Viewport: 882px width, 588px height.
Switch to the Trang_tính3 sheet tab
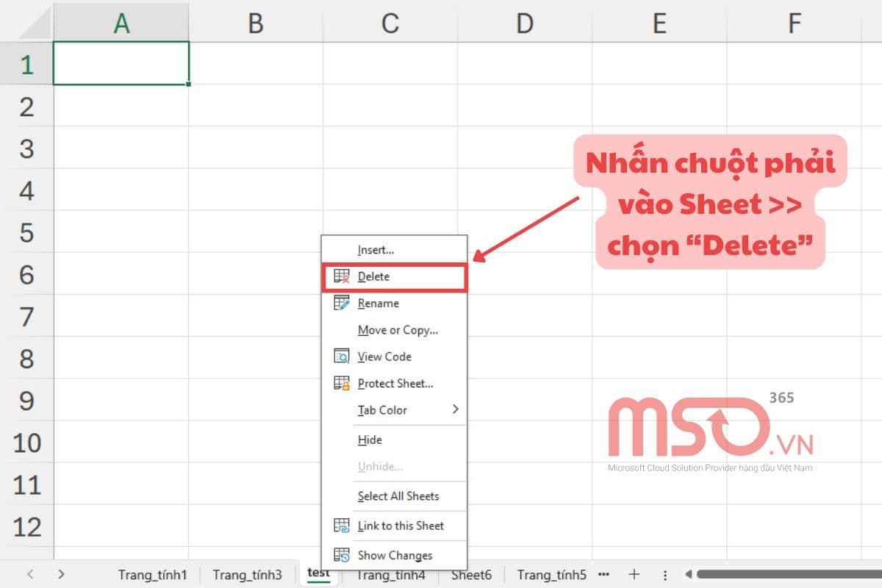click(x=247, y=575)
